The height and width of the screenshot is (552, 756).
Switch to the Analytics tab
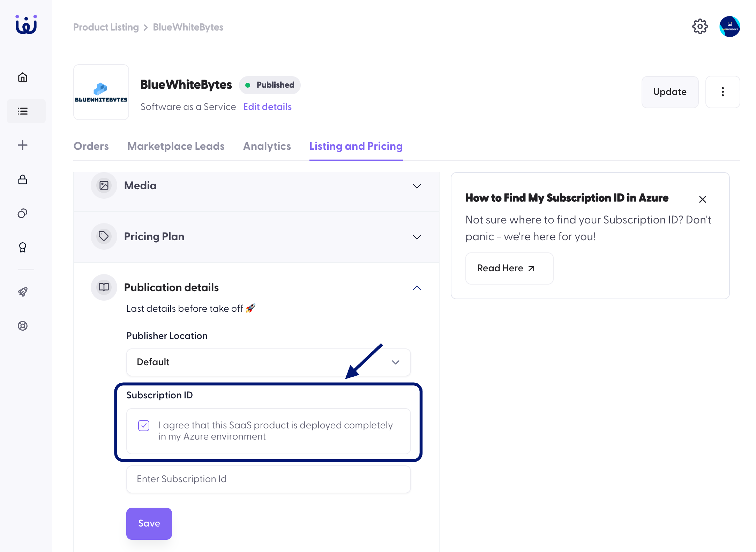coord(267,146)
